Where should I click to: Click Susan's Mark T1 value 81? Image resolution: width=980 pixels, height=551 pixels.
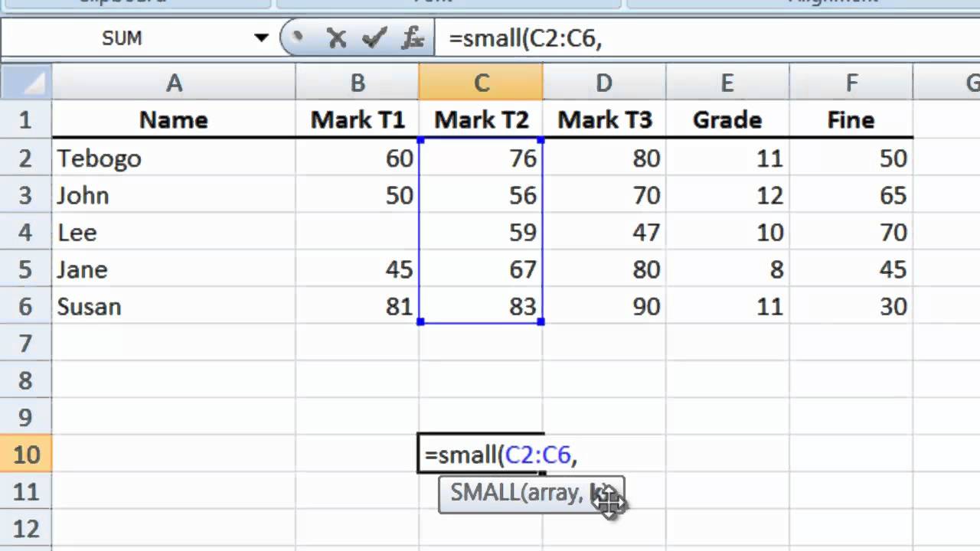[x=358, y=306]
